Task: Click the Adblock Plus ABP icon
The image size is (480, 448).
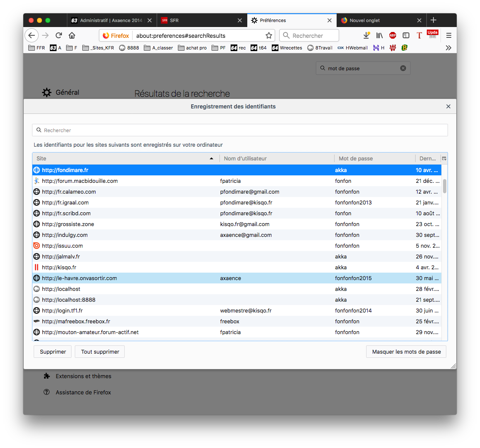Action: pos(393,35)
